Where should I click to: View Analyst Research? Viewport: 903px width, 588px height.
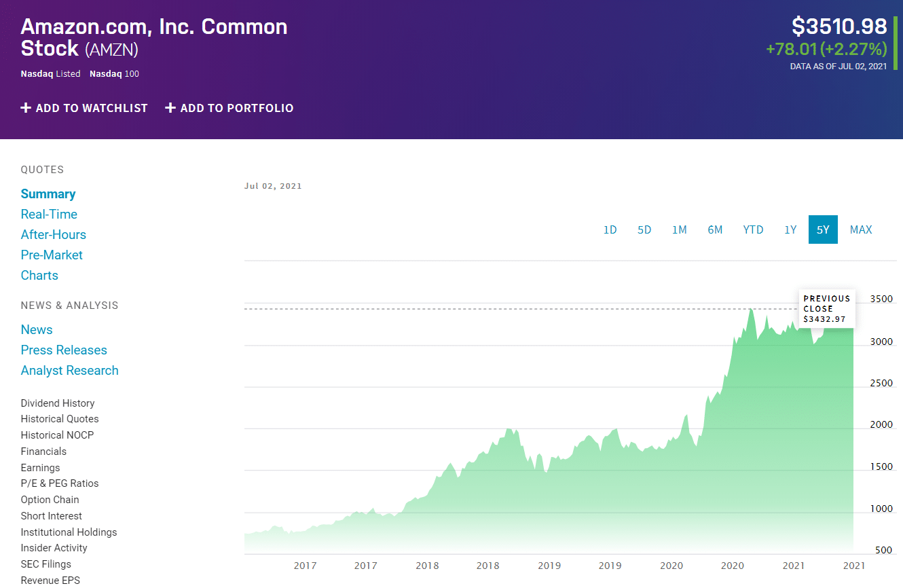point(70,371)
